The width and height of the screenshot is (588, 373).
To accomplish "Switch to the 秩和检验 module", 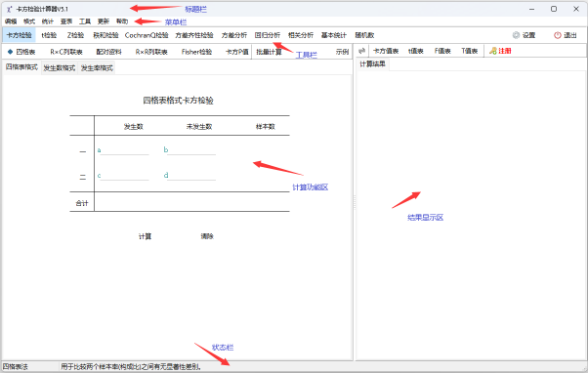I will click(x=105, y=35).
